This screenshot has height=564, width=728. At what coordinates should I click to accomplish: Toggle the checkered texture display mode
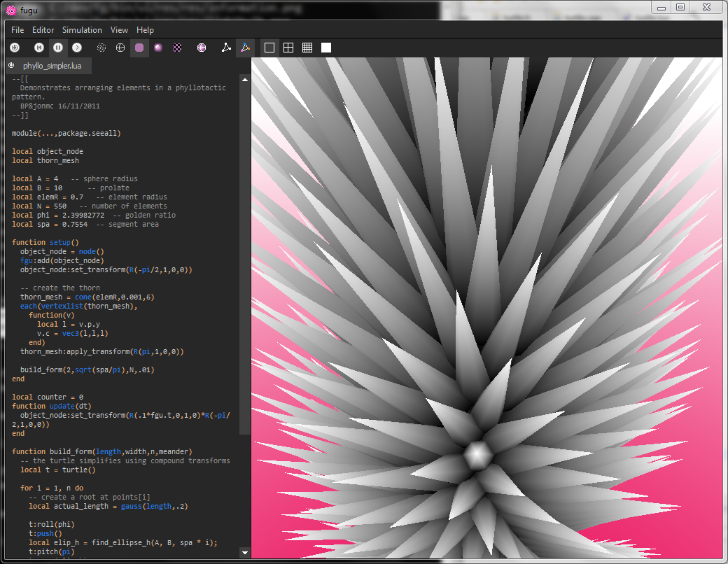pyautogui.click(x=177, y=48)
